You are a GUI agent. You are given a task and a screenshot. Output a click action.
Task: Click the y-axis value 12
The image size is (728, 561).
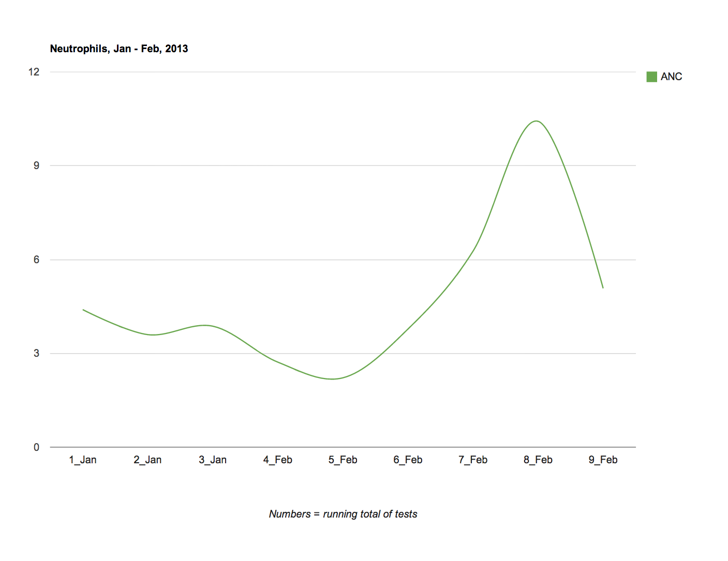coord(34,72)
